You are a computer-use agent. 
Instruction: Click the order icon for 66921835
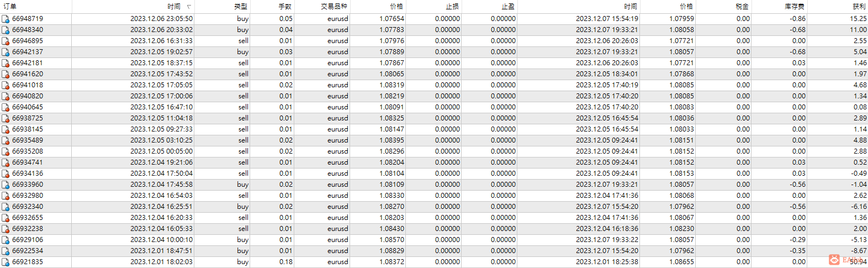pyautogui.click(x=6, y=262)
